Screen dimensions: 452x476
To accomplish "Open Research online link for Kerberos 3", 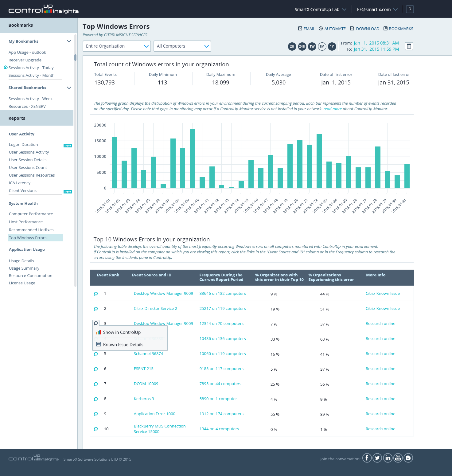I will pos(380,399).
